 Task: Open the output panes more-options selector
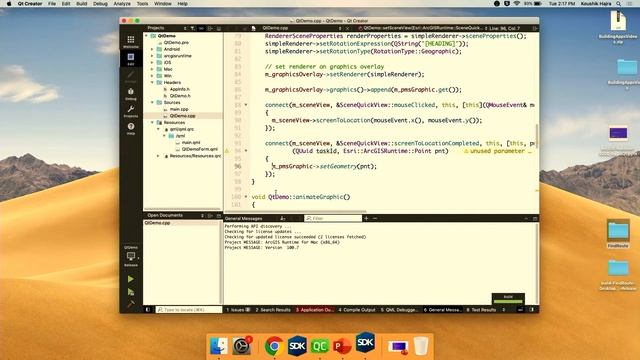coord(504,310)
